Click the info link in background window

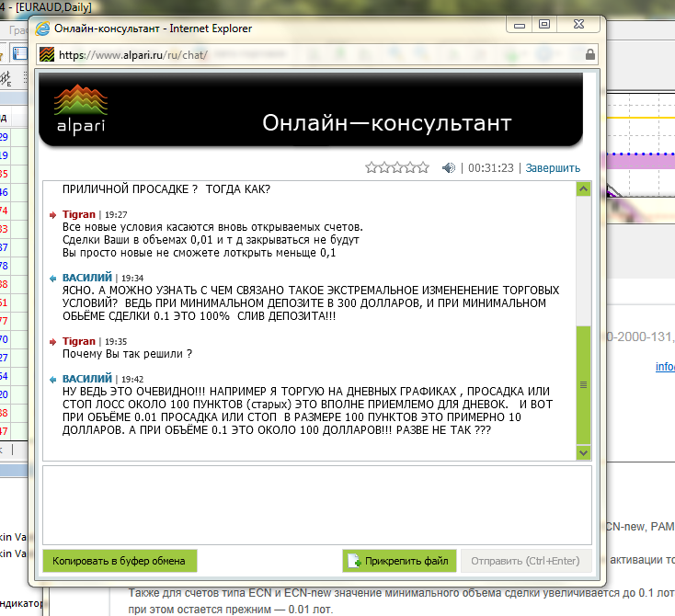665,366
